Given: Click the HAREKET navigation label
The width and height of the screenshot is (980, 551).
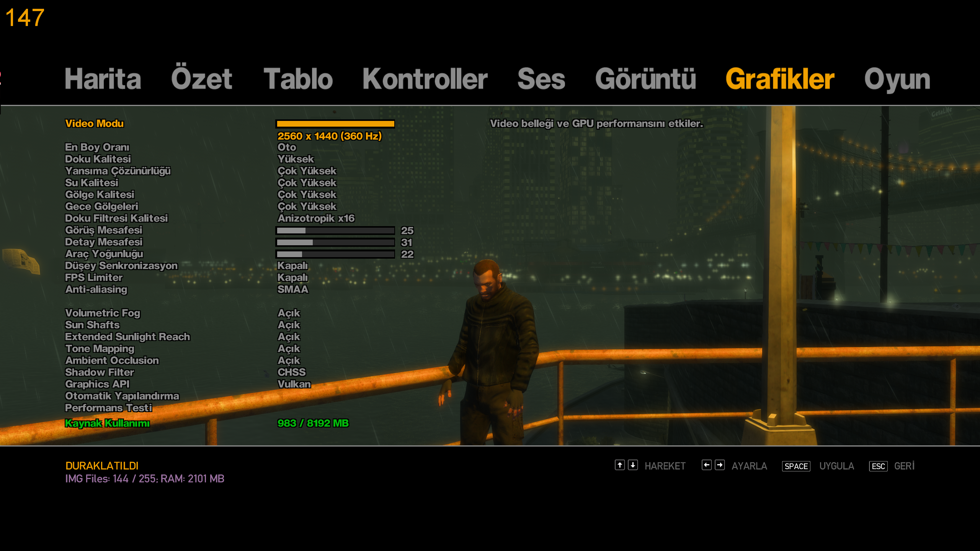Looking at the screenshot, I should 665,466.
